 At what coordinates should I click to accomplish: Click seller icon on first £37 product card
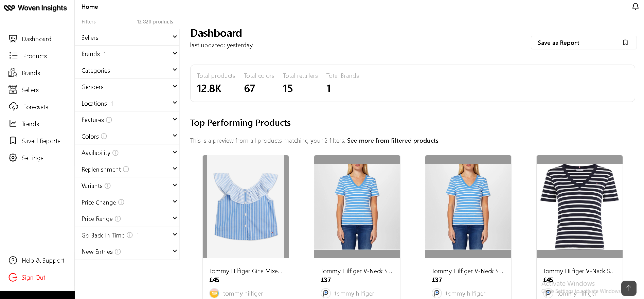(x=326, y=293)
